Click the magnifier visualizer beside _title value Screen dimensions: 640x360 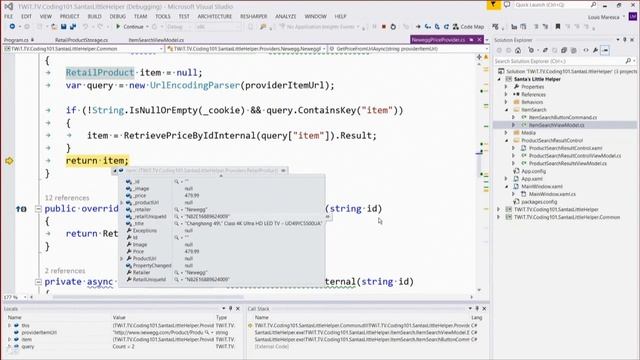pyautogui.click(x=177, y=224)
